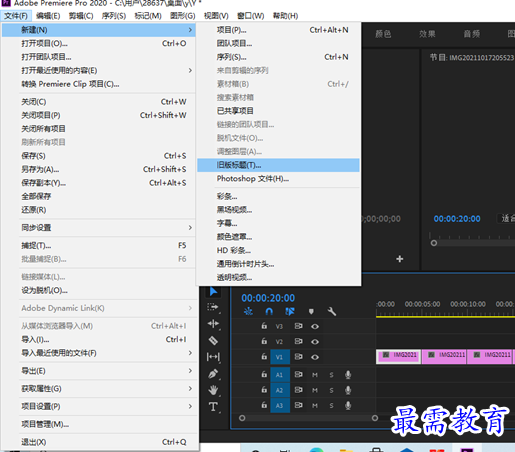Choose 序列(S)... in New submenu

[278, 57]
